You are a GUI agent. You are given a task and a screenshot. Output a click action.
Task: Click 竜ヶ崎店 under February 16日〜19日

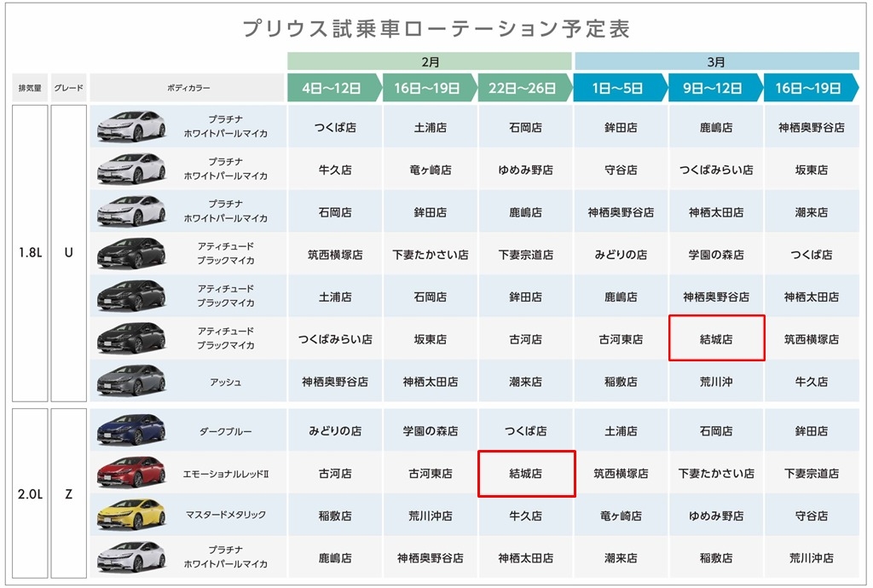click(430, 170)
